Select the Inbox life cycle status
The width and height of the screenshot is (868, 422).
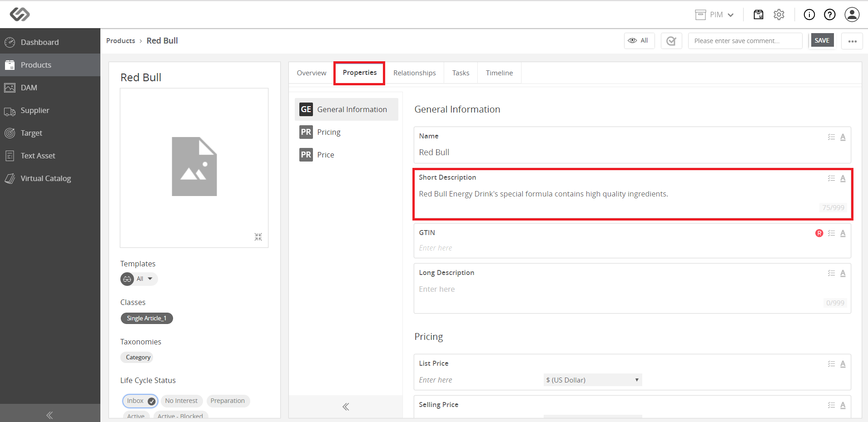coord(140,401)
